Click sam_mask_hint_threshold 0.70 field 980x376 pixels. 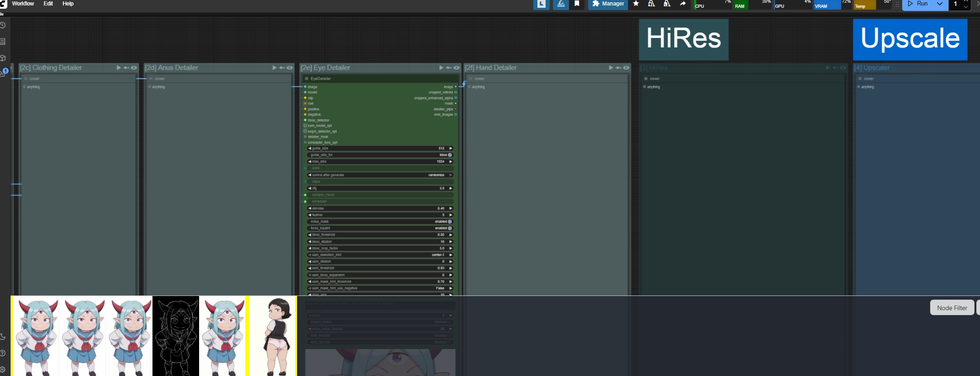(380, 282)
